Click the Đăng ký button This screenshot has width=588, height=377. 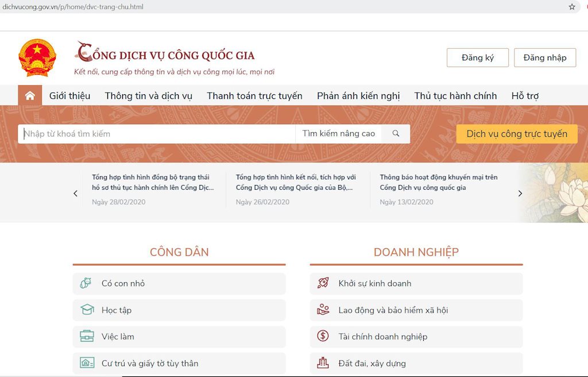coord(477,57)
